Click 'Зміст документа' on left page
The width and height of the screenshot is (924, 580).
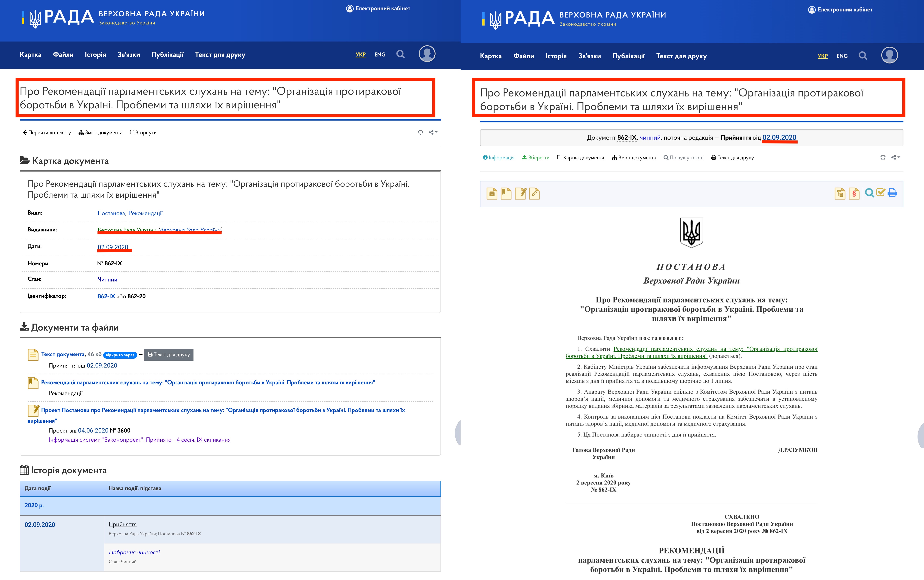pos(101,133)
